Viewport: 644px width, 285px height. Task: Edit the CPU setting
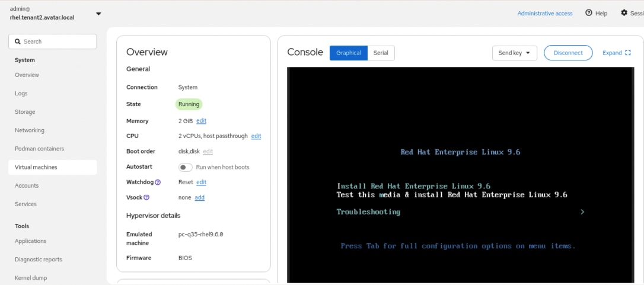pos(256,136)
